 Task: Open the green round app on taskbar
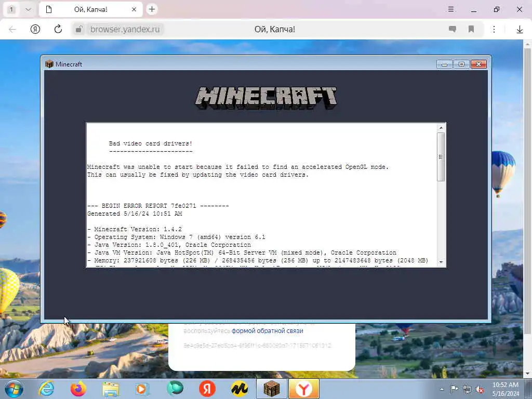[175, 389]
